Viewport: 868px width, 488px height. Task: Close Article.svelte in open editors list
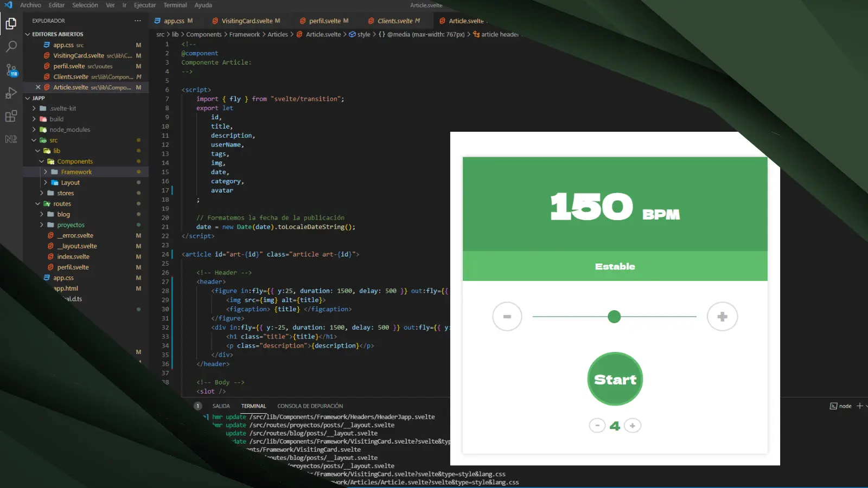click(38, 87)
